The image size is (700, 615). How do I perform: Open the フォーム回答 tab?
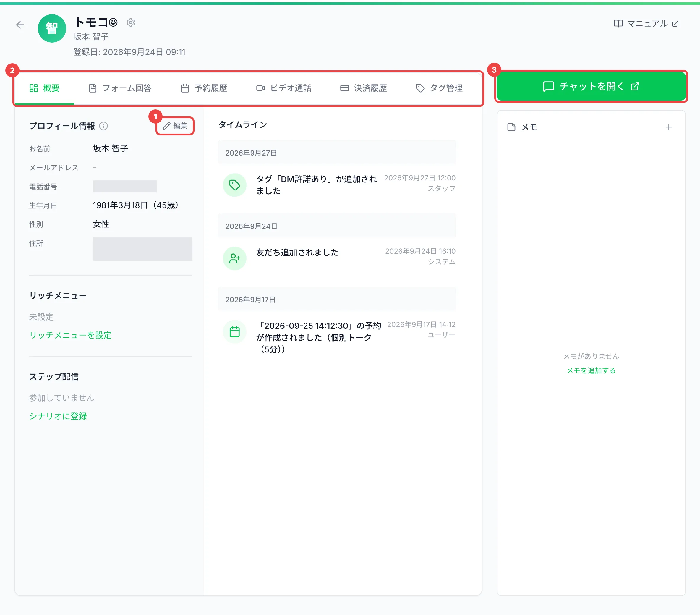coord(120,88)
